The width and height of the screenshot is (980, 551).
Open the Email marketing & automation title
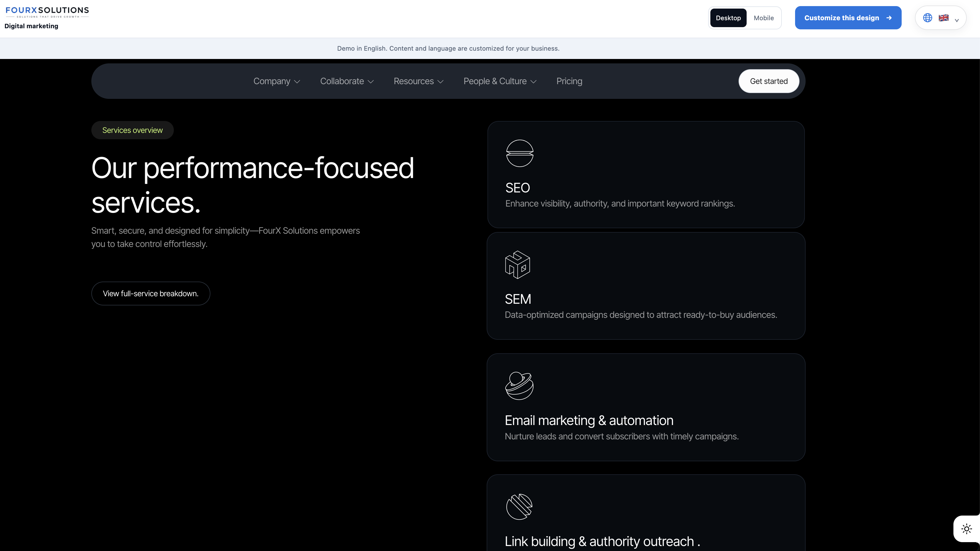589,421
